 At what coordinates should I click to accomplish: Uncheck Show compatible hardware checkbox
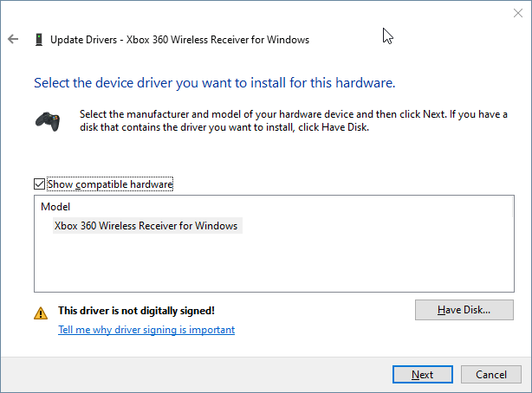coord(39,184)
